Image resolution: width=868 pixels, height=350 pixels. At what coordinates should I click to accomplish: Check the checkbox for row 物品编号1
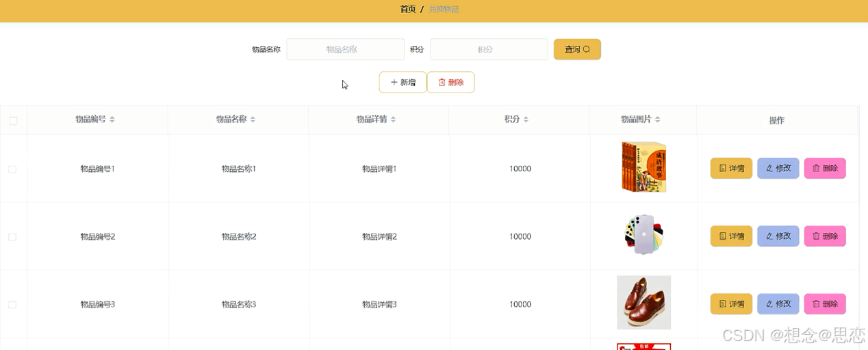12,169
